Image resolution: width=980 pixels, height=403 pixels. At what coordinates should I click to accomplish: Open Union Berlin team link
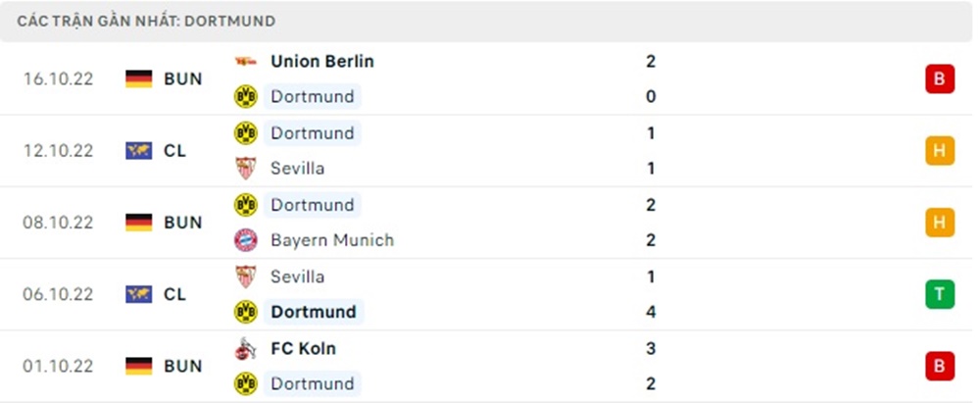coord(322,61)
